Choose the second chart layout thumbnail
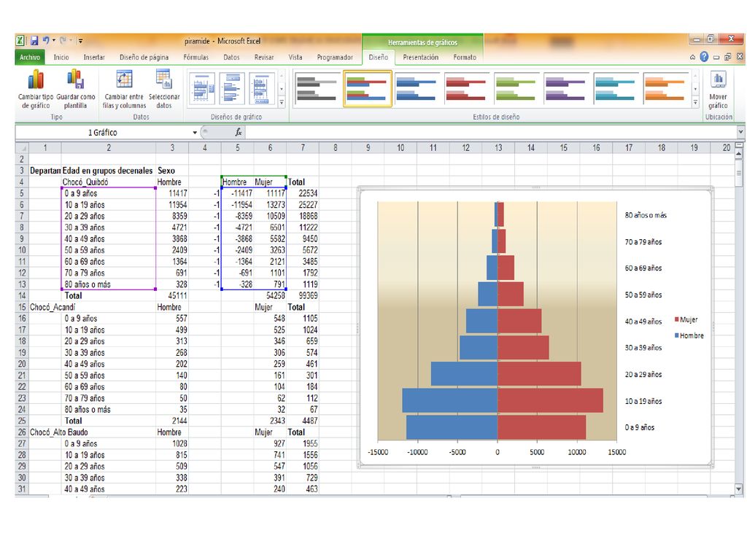Screen dimensions: 747x560 click(x=232, y=88)
